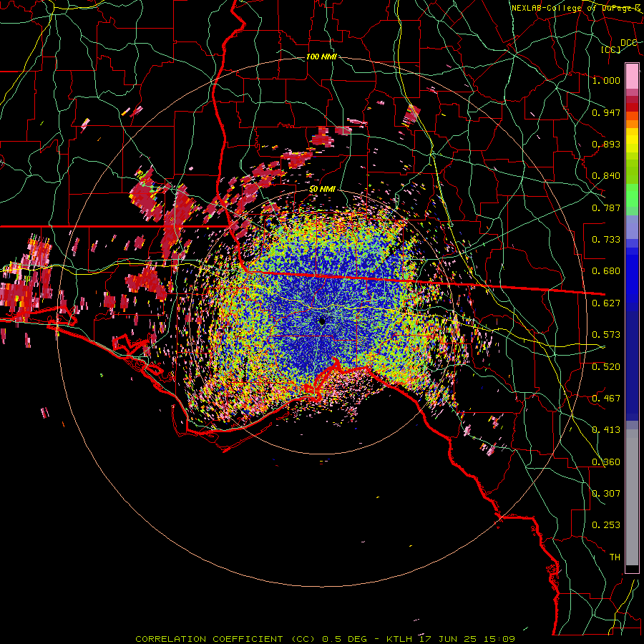Click the 0.627 legend value
Screen dimensions: 644x644
coord(606,303)
